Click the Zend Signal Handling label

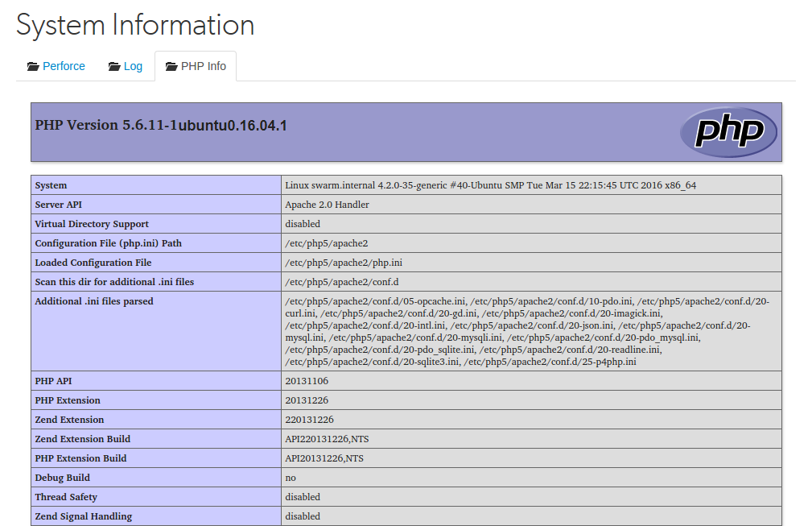pos(84,516)
